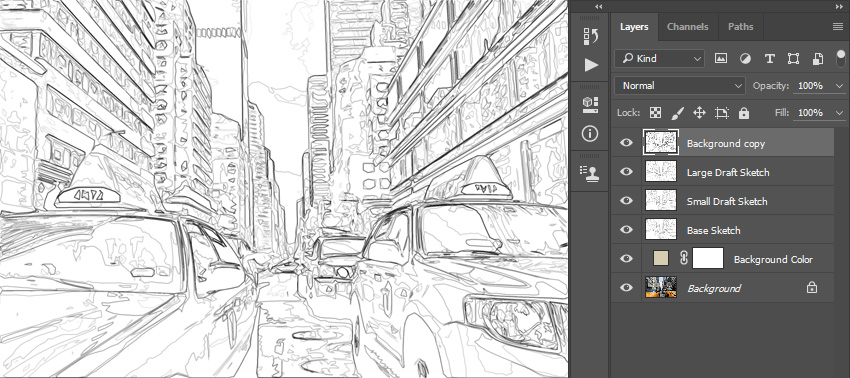The height and width of the screenshot is (378, 850).
Task: Open the Actions panel play icon
Action: click(x=591, y=65)
